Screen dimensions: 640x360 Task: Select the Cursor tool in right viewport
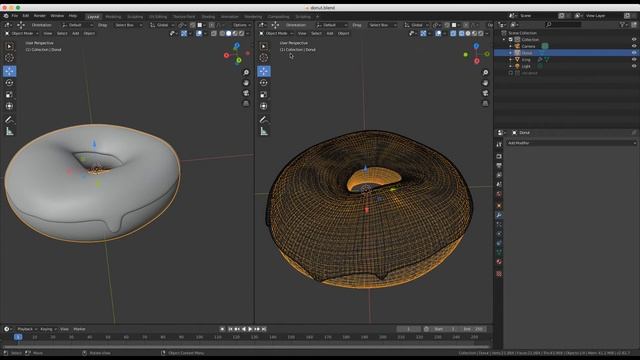pyautogui.click(x=264, y=58)
